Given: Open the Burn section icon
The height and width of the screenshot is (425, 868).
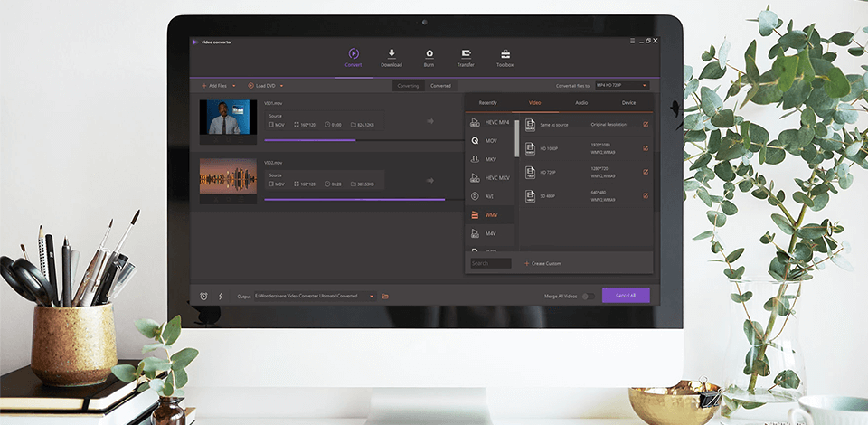Looking at the screenshot, I should click(429, 53).
